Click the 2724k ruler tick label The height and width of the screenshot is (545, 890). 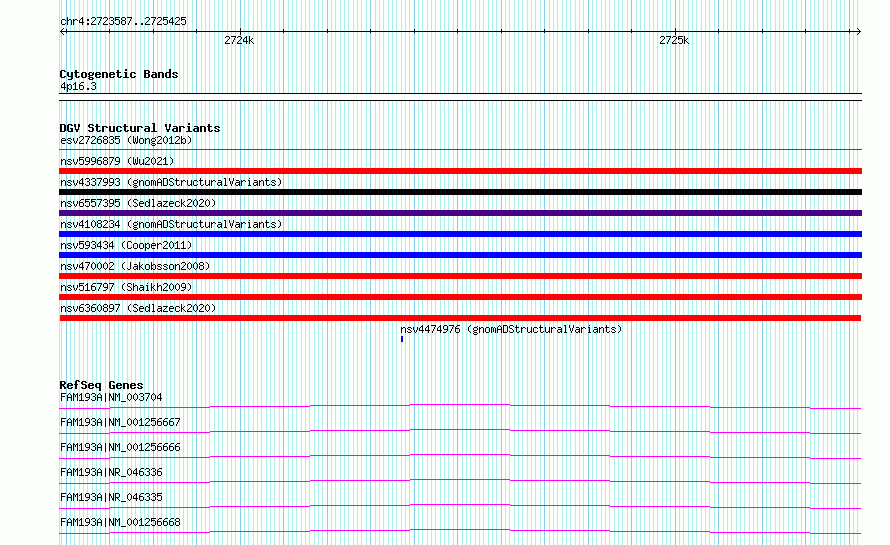pyautogui.click(x=239, y=40)
